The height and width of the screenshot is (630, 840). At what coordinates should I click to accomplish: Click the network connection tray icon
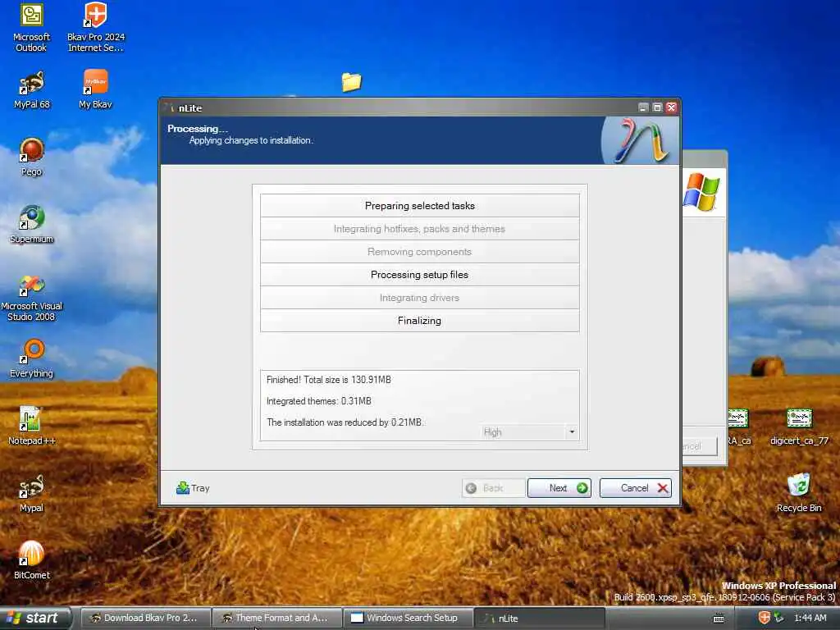[778, 618]
